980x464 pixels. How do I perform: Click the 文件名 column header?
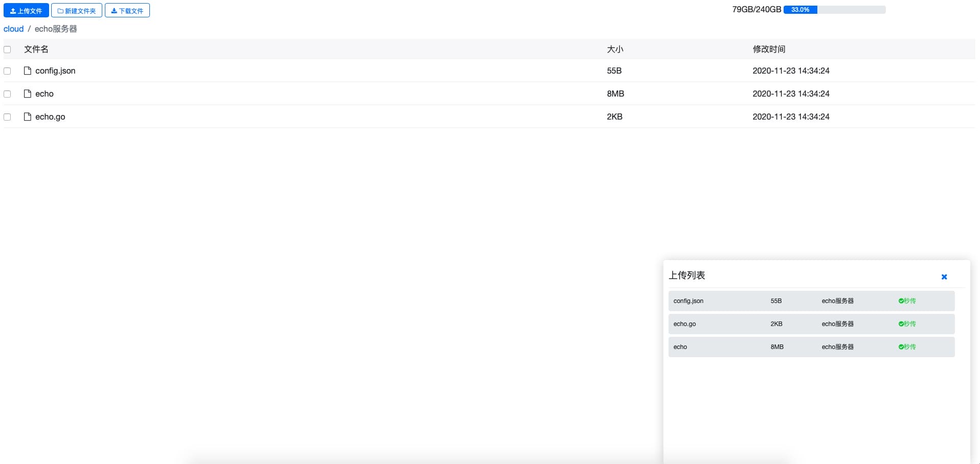pos(36,50)
